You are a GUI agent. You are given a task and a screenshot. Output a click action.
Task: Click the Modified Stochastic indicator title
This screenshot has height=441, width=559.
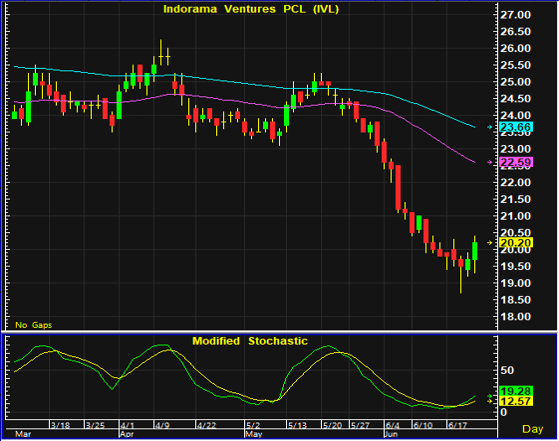[x=250, y=341]
